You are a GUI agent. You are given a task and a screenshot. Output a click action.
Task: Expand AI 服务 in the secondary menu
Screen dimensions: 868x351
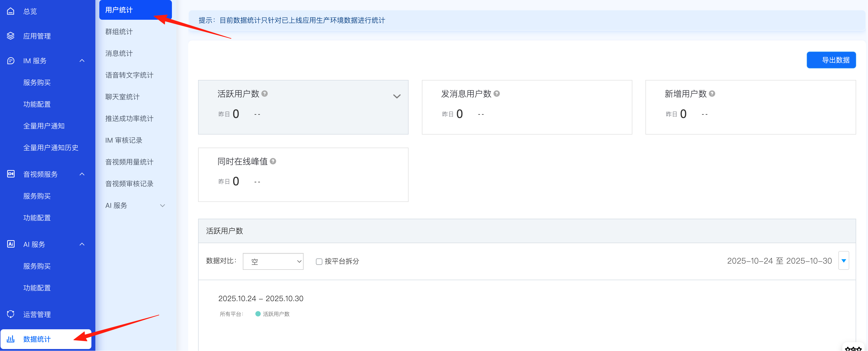(163, 205)
